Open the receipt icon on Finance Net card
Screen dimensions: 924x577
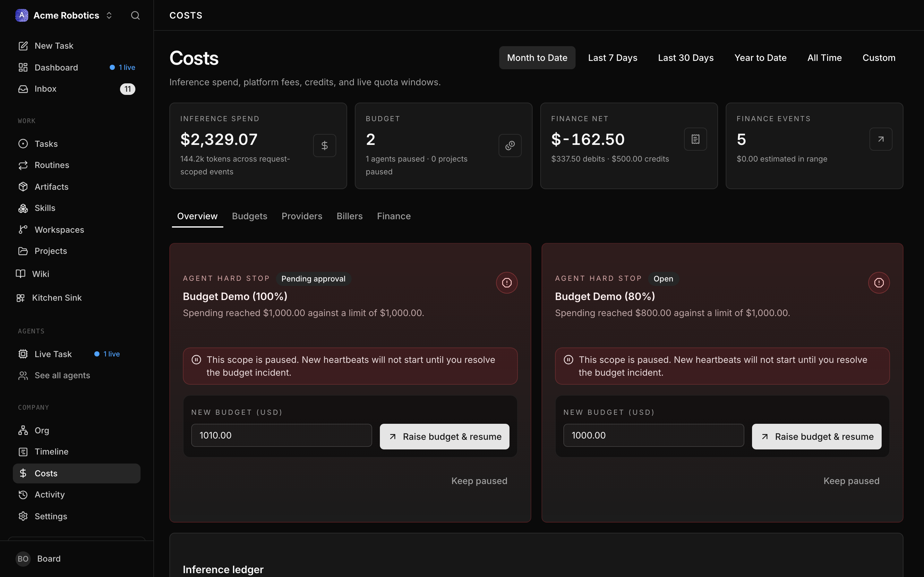click(695, 139)
